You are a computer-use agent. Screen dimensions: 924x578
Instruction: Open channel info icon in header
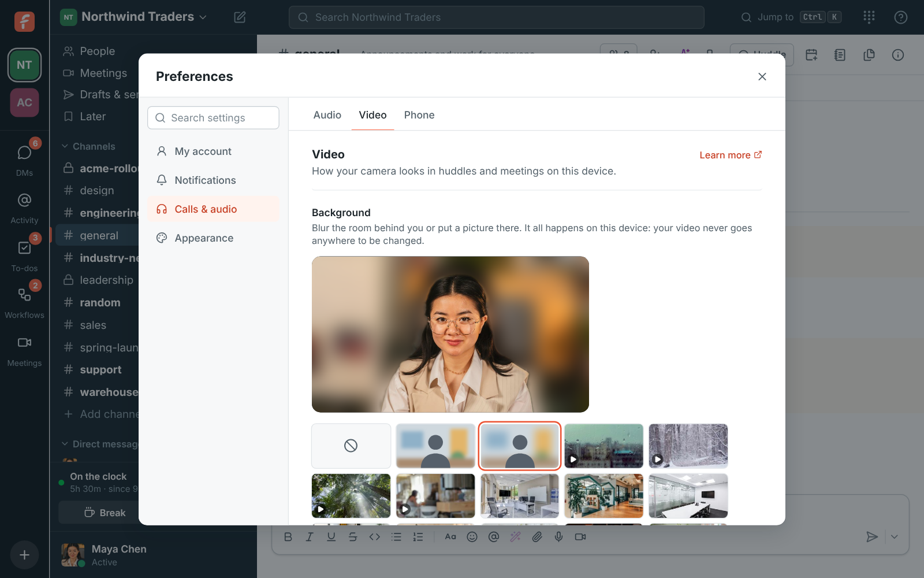pyautogui.click(x=897, y=55)
